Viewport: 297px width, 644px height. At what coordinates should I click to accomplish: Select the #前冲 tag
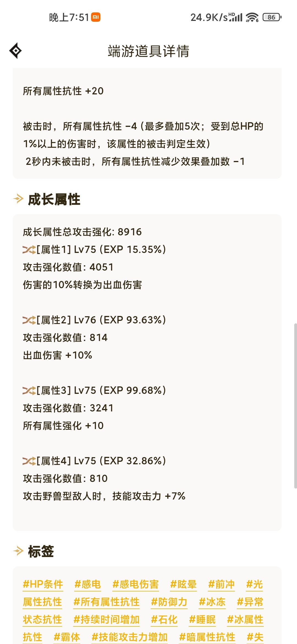[x=221, y=584]
